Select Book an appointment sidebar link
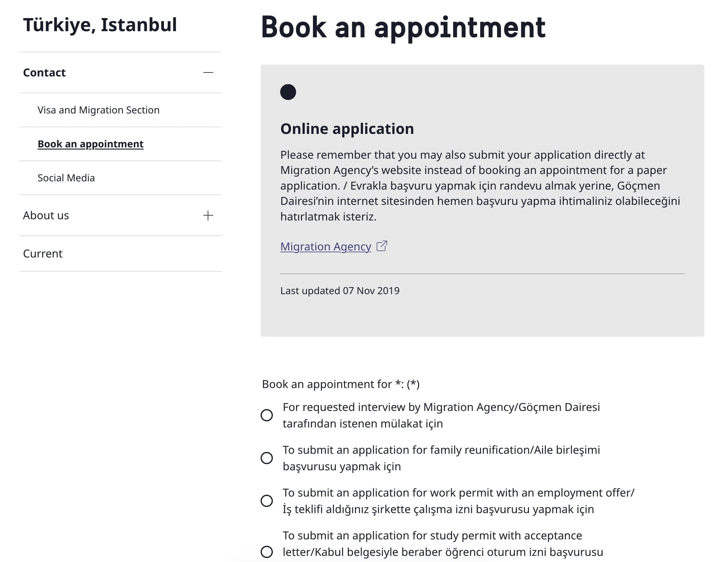Image resolution: width=728 pixels, height=562 pixels. pos(90,144)
